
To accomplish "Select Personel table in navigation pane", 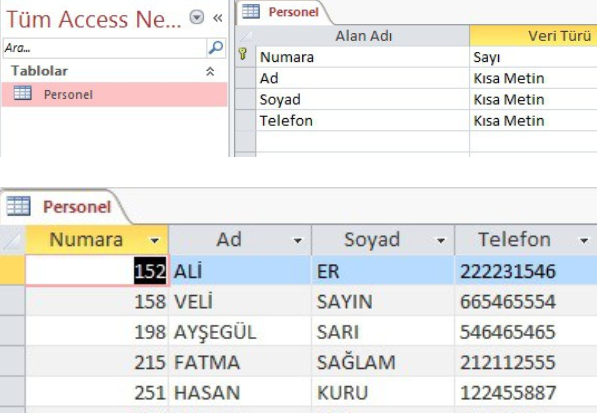I will point(114,94).
